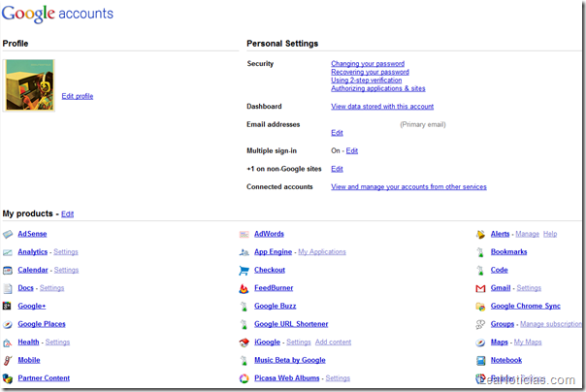Viewport: 586px width, 392px height.
Task: Open Authorizing applications & sites link
Action: pos(378,88)
